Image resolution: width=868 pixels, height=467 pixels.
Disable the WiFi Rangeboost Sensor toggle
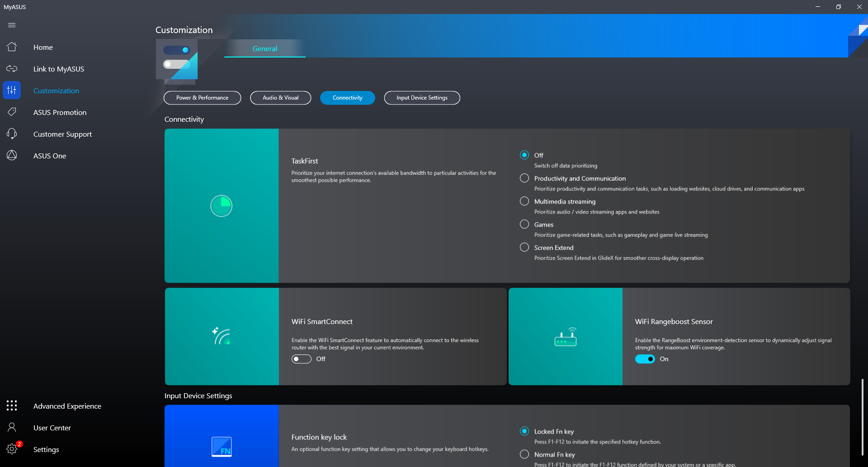point(645,359)
